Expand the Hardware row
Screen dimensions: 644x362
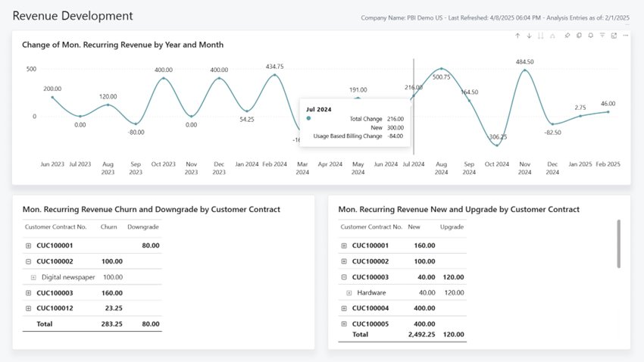(349, 293)
